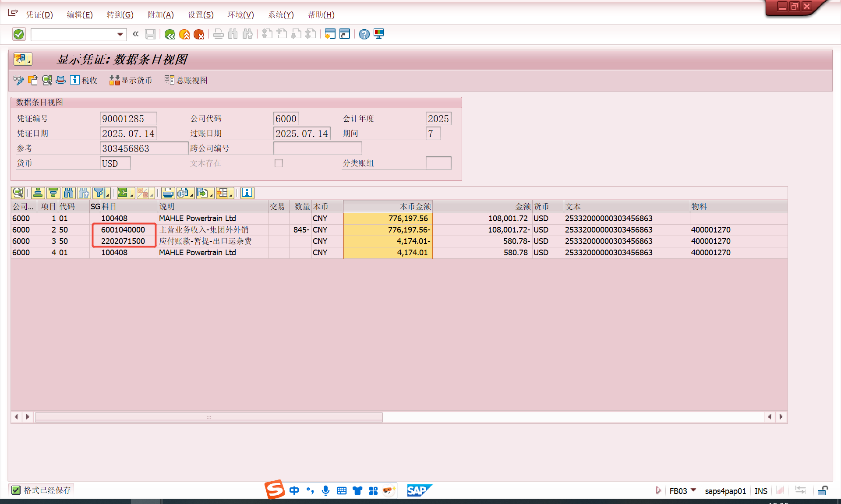The width and height of the screenshot is (841, 504).
Task: Click the green Back navigation icon
Action: pos(170,34)
